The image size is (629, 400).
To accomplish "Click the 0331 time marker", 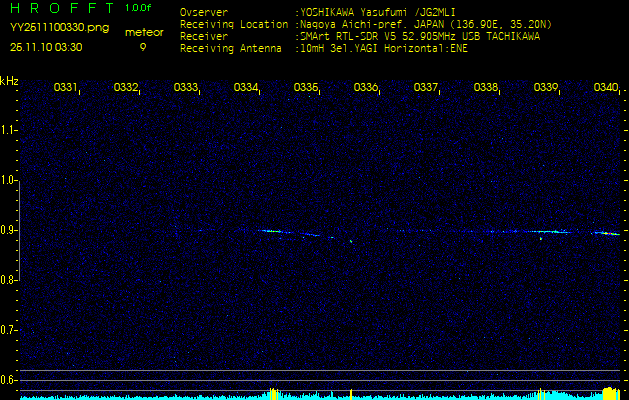I will click(66, 88).
